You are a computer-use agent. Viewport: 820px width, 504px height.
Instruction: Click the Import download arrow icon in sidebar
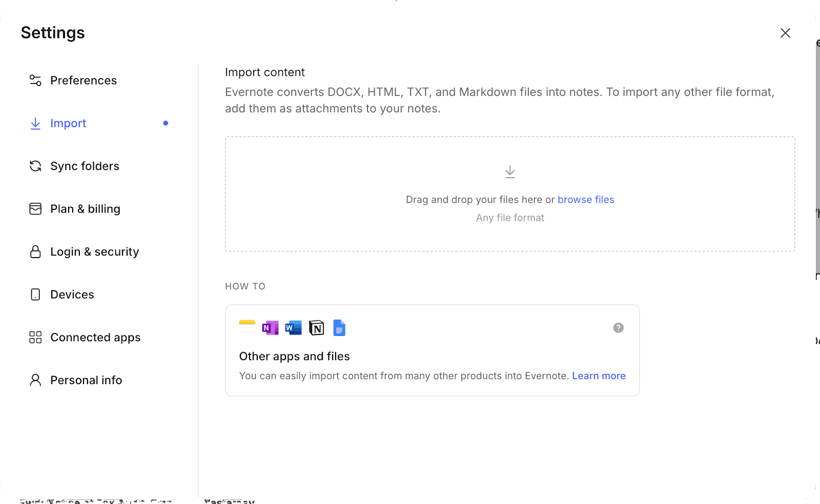(35, 123)
